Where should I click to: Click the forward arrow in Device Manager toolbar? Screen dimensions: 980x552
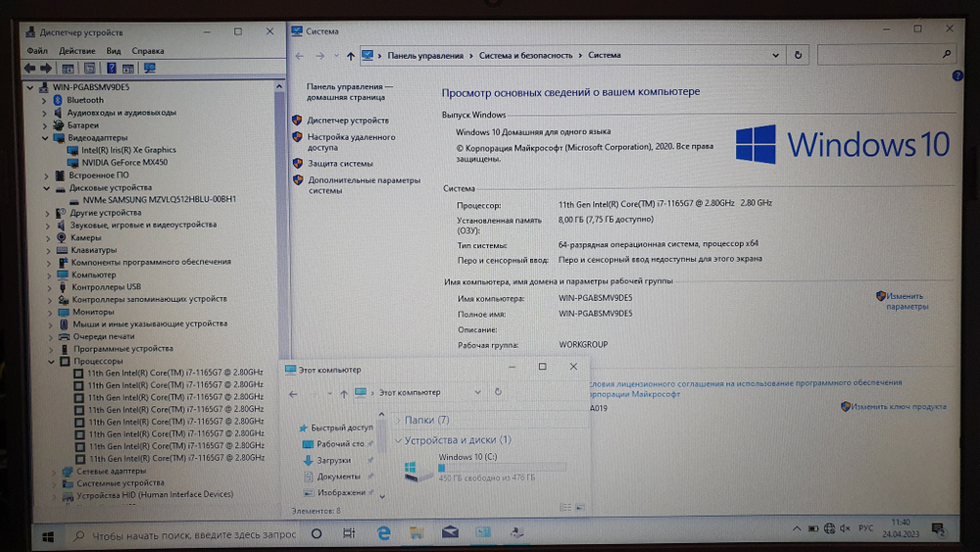(x=46, y=68)
